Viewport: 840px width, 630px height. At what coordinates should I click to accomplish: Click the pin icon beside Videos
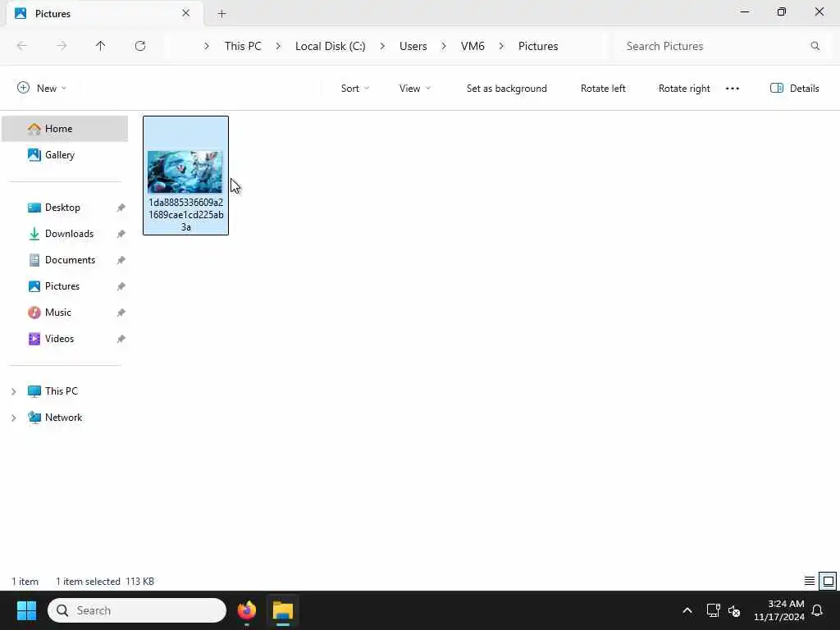pyautogui.click(x=121, y=339)
